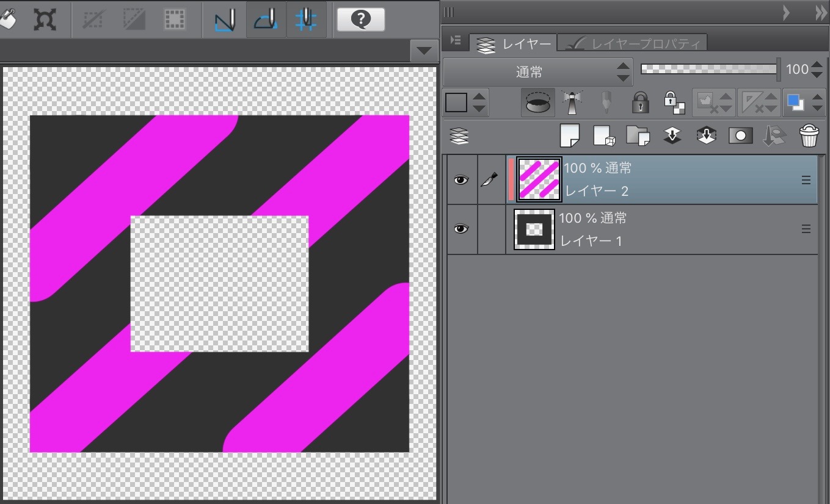Click the pen editing icon on レイヤー 2
The width and height of the screenshot is (830, 504).
[490, 180]
